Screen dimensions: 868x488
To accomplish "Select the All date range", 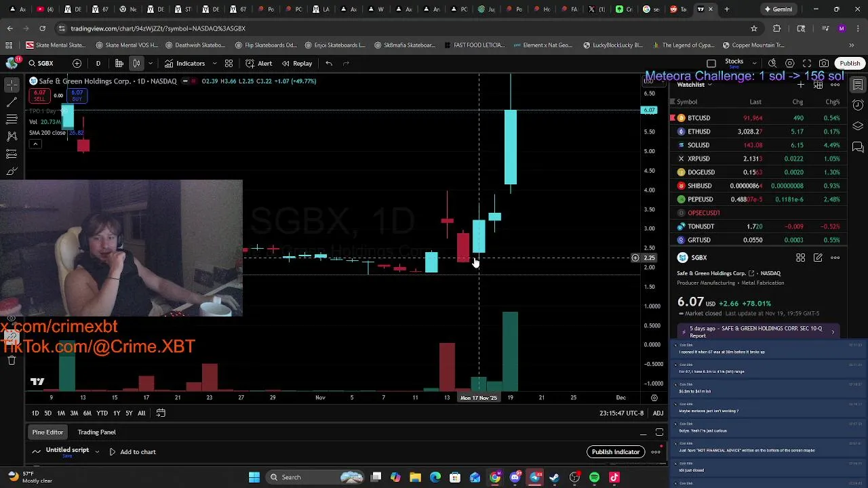I will pyautogui.click(x=141, y=413).
